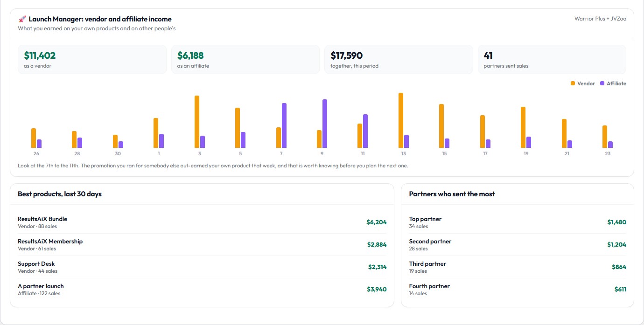Click the chart axis label 23
Image resolution: width=644 pixels, height=325 pixels.
click(x=608, y=153)
